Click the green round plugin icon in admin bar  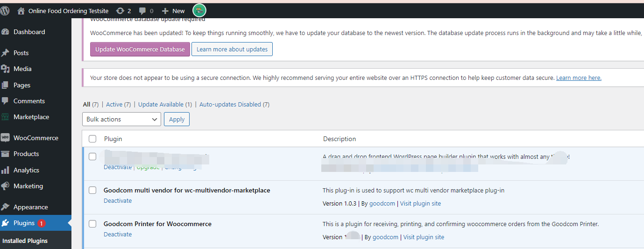click(199, 10)
